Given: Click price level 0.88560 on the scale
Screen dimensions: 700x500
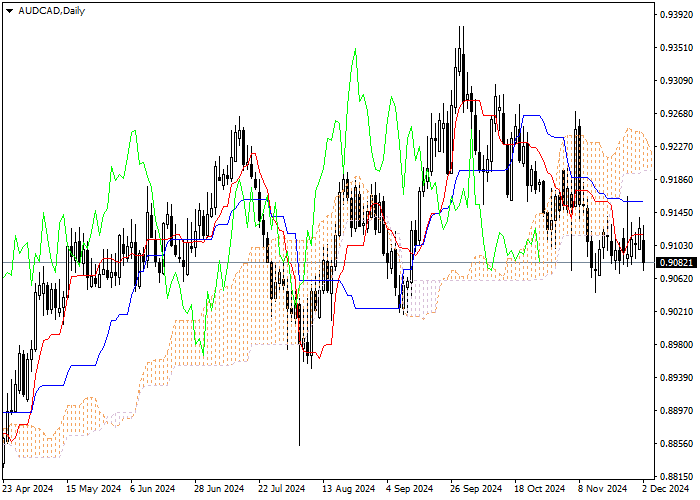Looking at the screenshot, I should coord(677,443).
